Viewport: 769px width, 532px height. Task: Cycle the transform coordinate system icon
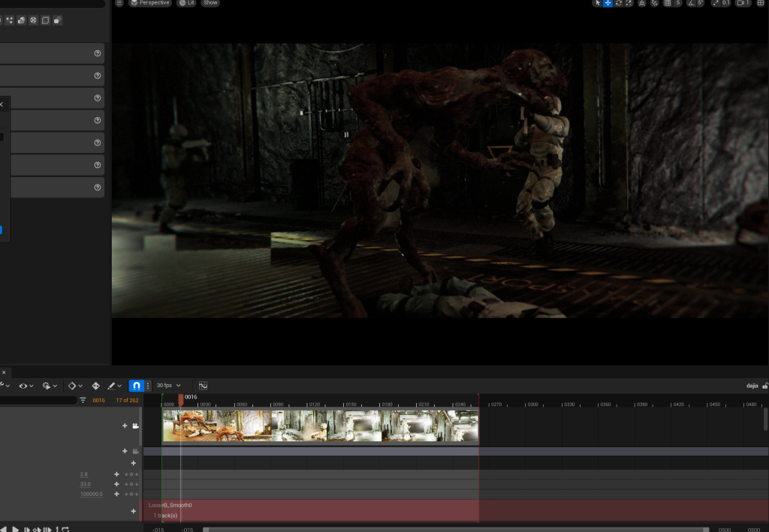[642, 3]
